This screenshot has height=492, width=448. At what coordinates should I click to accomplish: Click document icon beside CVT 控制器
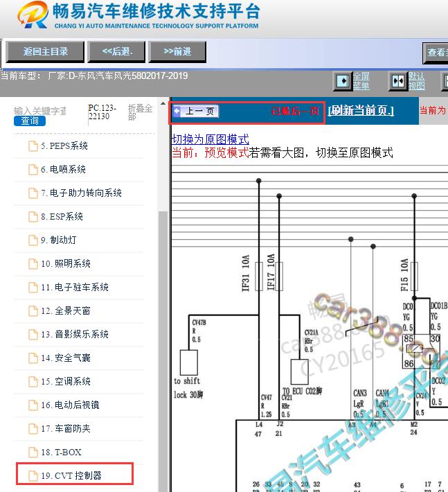33,475
